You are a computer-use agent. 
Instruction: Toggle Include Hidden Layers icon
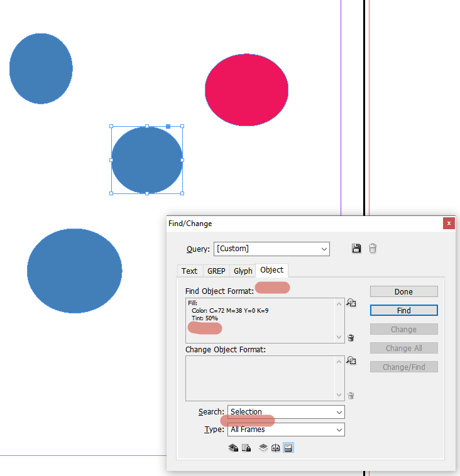tap(263, 448)
